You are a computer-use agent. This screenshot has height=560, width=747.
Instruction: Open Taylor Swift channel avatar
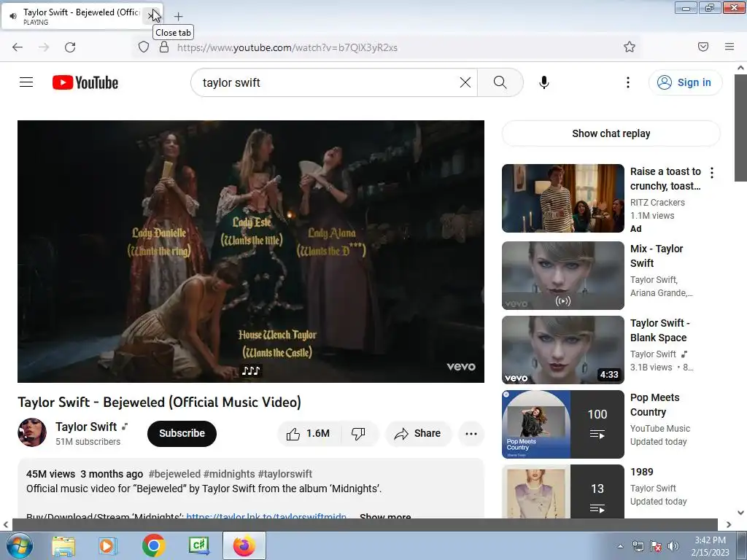32,432
